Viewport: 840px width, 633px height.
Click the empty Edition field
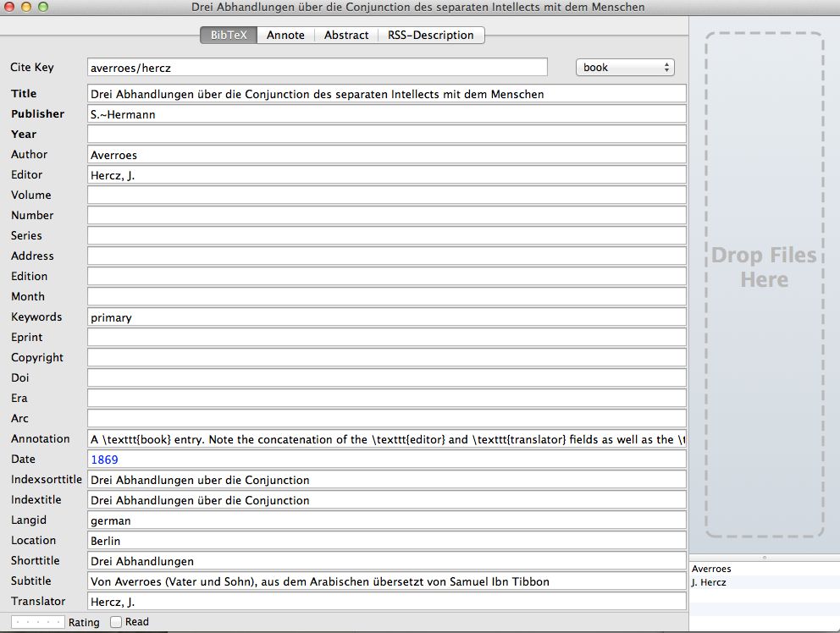[387, 277]
